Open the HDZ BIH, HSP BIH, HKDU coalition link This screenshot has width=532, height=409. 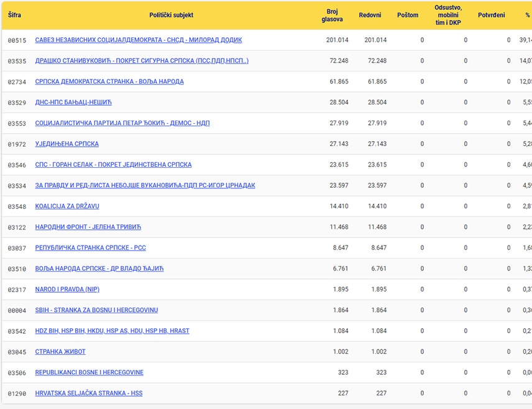pos(112,331)
